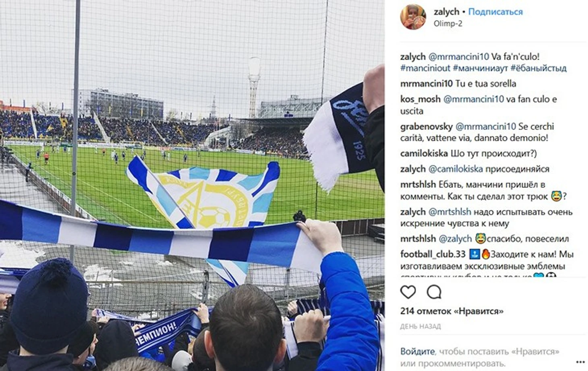Open kos_mosh commenter profile
Image resolution: width=588 pixels, height=371 pixels.
tap(420, 99)
